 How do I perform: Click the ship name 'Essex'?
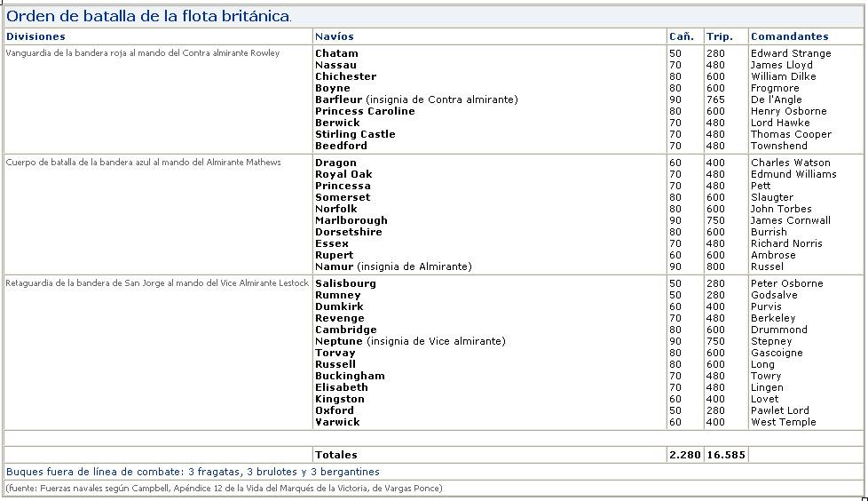[332, 244]
